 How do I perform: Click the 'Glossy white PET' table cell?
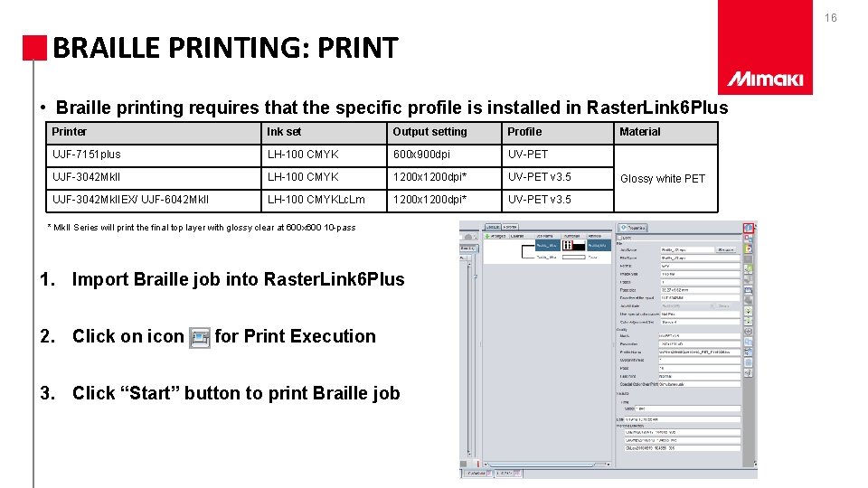pyautogui.click(x=666, y=178)
